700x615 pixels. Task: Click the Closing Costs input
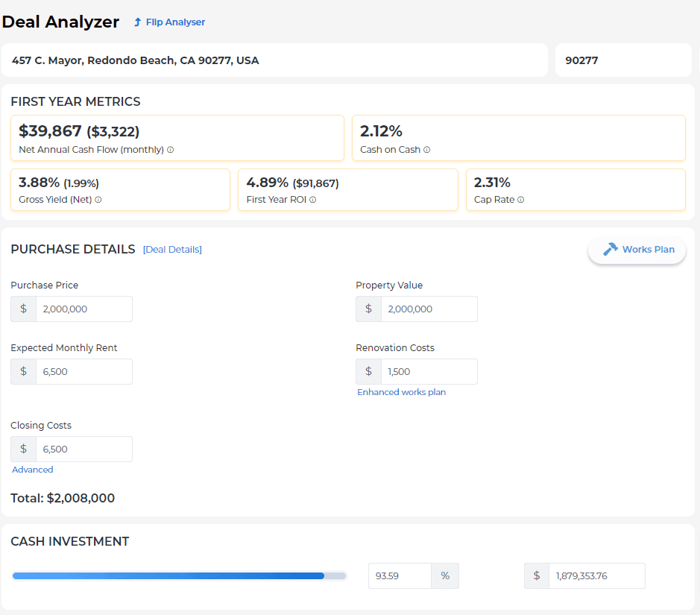click(x=84, y=449)
